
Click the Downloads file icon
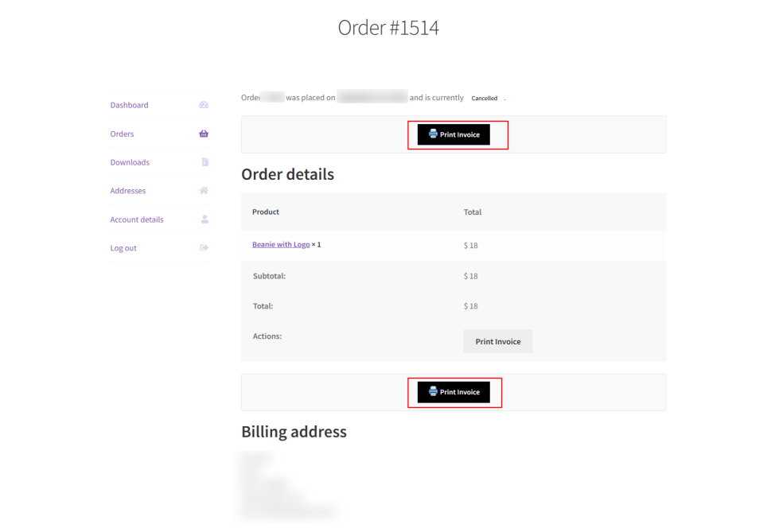point(204,162)
